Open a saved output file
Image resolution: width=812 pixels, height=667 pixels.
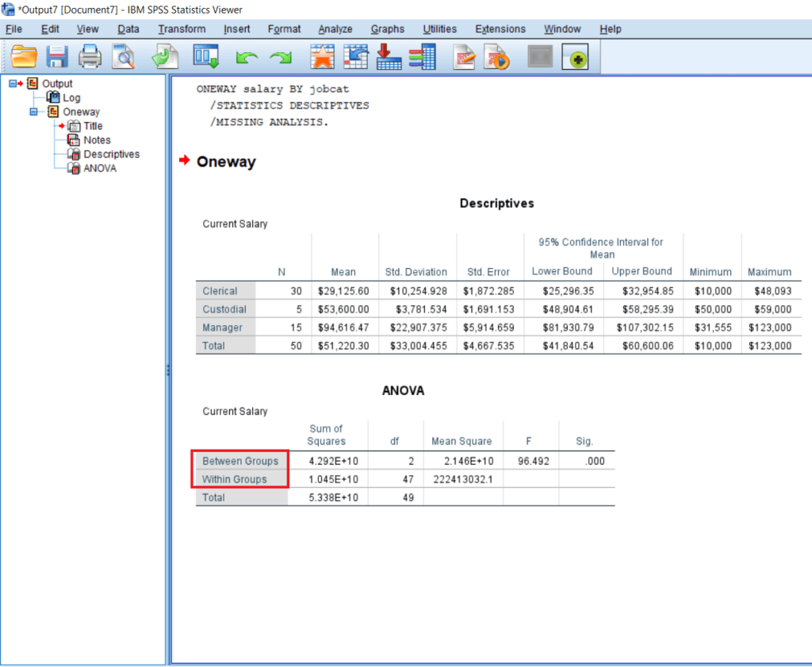[25, 56]
